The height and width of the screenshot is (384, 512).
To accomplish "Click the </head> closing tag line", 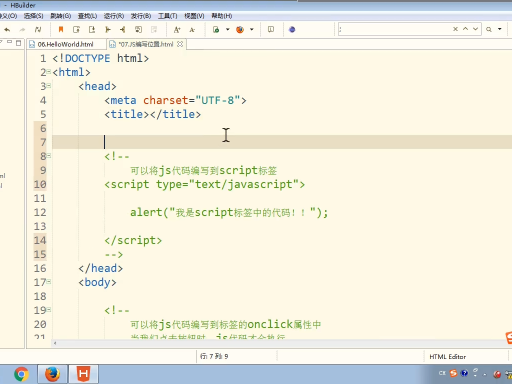I will [x=101, y=268].
